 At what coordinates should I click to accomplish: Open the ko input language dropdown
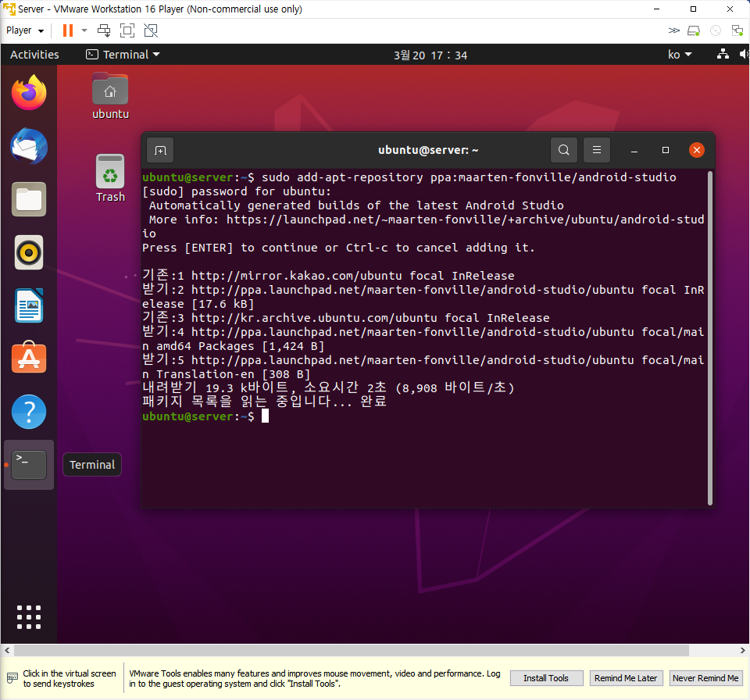680,55
